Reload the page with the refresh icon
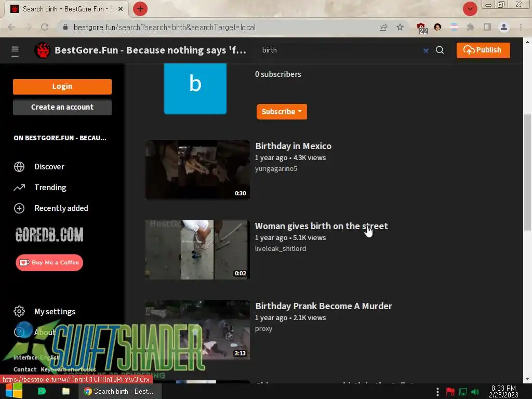 click(x=45, y=27)
